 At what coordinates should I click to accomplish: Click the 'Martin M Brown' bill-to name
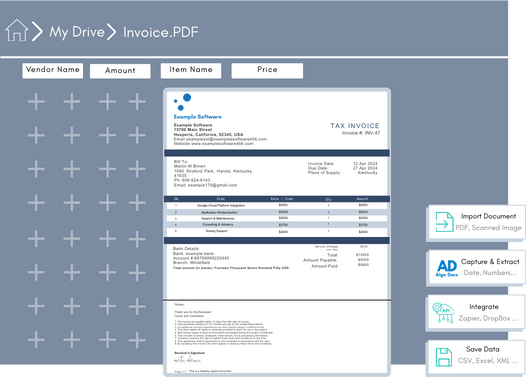coord(190,166)
